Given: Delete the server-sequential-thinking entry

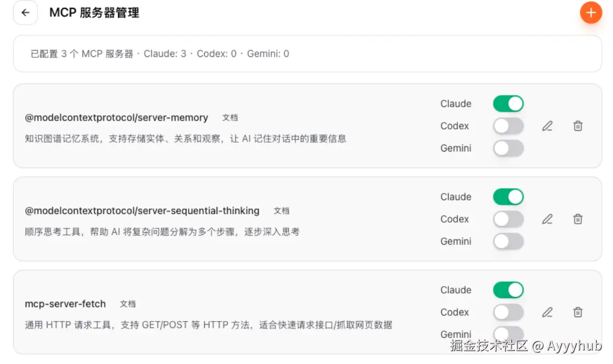Looking at the screenshot, I should click(578, 219).
